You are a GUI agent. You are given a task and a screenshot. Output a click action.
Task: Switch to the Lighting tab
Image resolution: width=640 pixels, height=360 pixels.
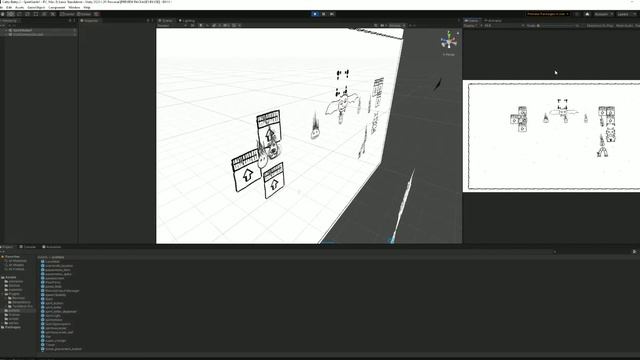187,20
